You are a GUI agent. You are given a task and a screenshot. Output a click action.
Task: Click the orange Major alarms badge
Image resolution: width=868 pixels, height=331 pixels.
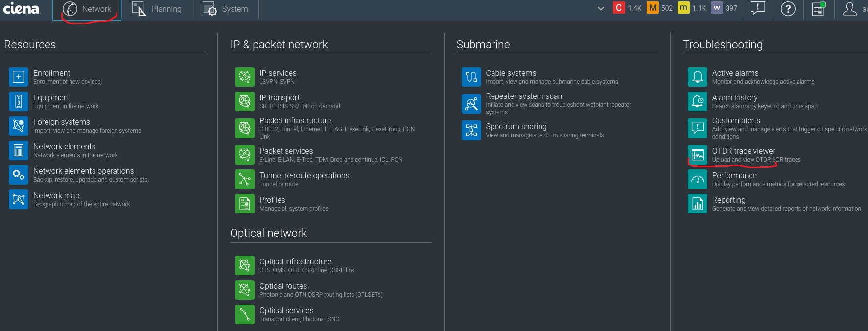(653, 8)
